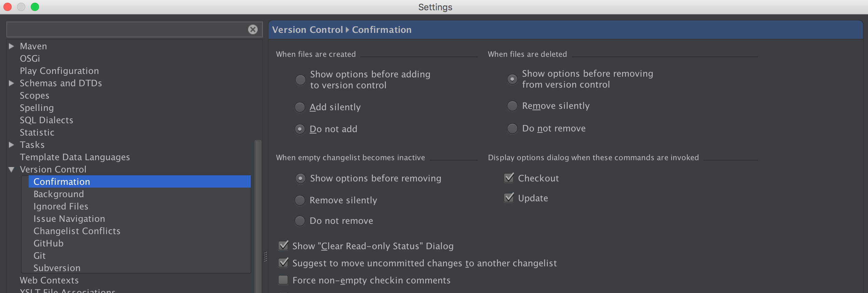
Task: Expand the Maven tree node
Action: [x=11, y=46]
